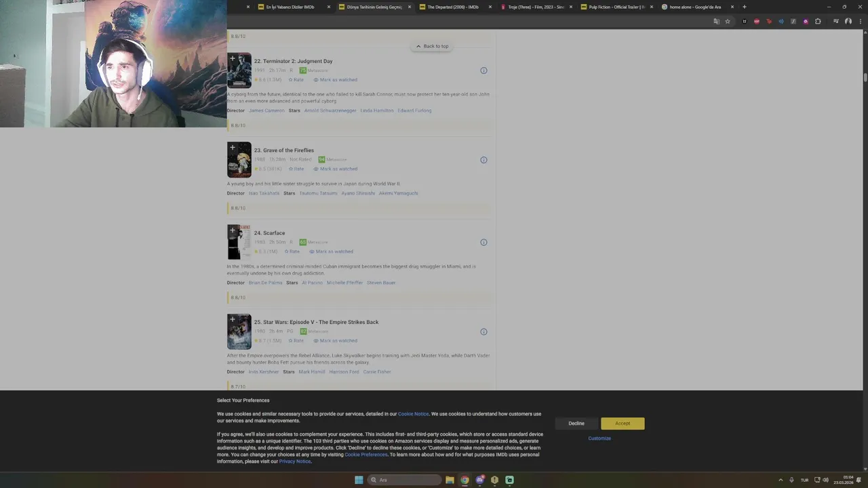Open The Empire Strikes Back title link
The image size is (868, 488).
[x=316, y=323]
